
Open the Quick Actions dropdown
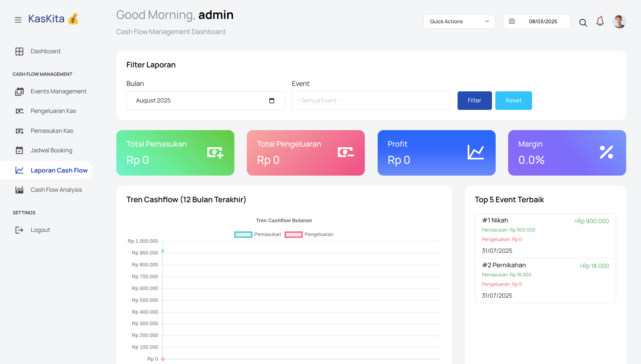459,21
